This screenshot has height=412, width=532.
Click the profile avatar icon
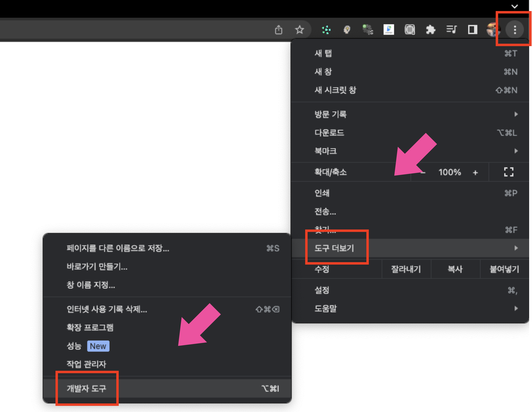[x=493, y=30]
